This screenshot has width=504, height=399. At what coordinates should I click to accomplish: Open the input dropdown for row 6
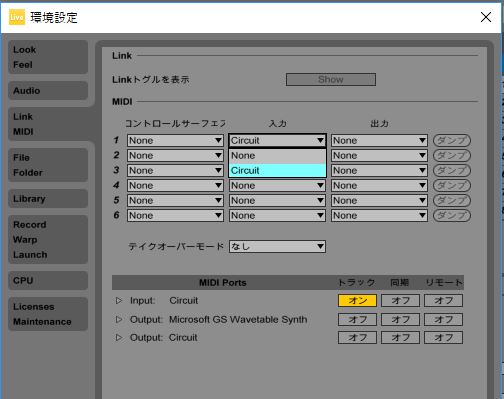(277, 215)
